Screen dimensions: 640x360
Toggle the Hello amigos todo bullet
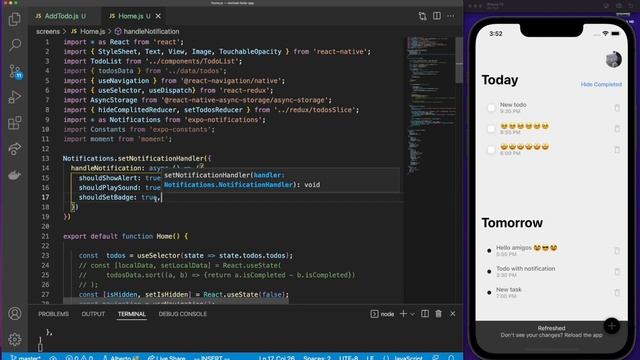coord(489,251)
